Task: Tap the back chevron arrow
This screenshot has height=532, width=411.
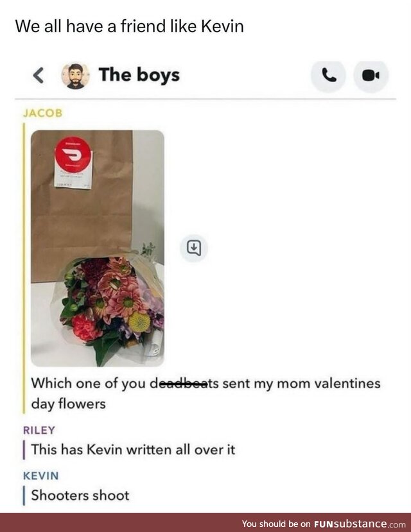Action: pyautogui.click(x=39, y=75)
